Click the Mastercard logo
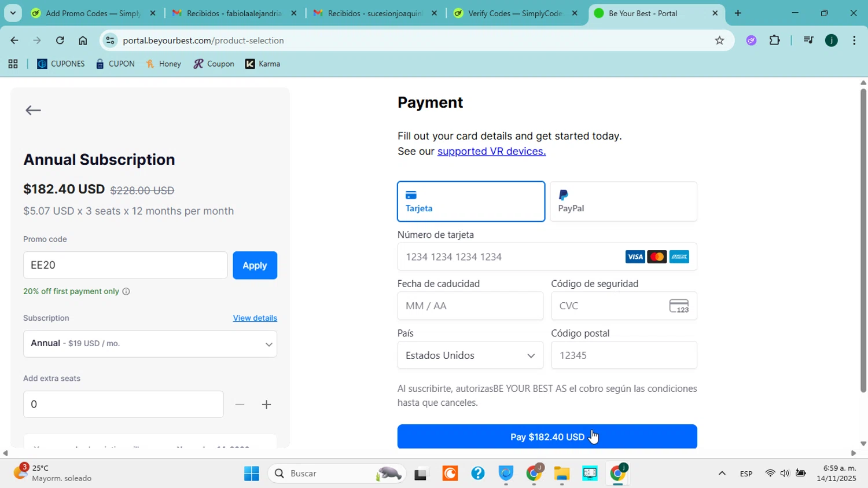This screenshot has height=488, width=868. 657,257
